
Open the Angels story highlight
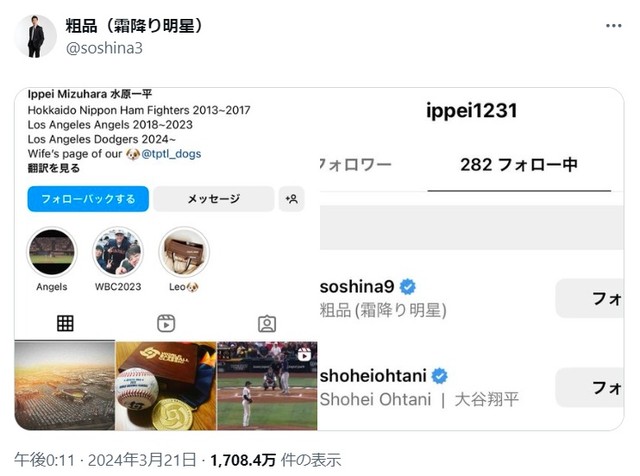tap(52, 252)
